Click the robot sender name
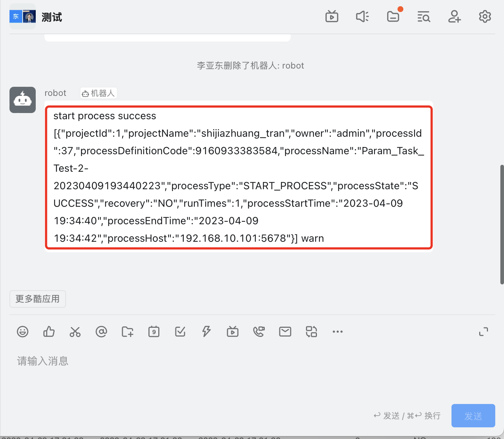 pyautogui.click(x=55, y=93)
